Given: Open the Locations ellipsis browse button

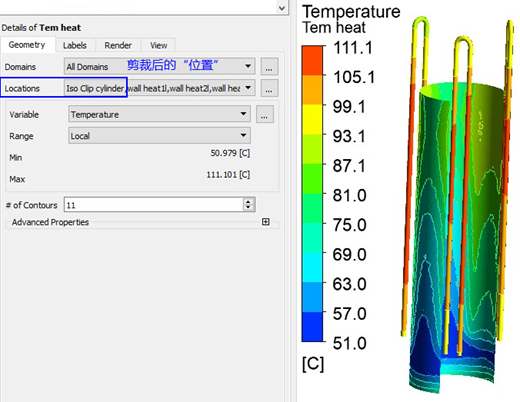Looking at the screenshot, I should 269,88.
